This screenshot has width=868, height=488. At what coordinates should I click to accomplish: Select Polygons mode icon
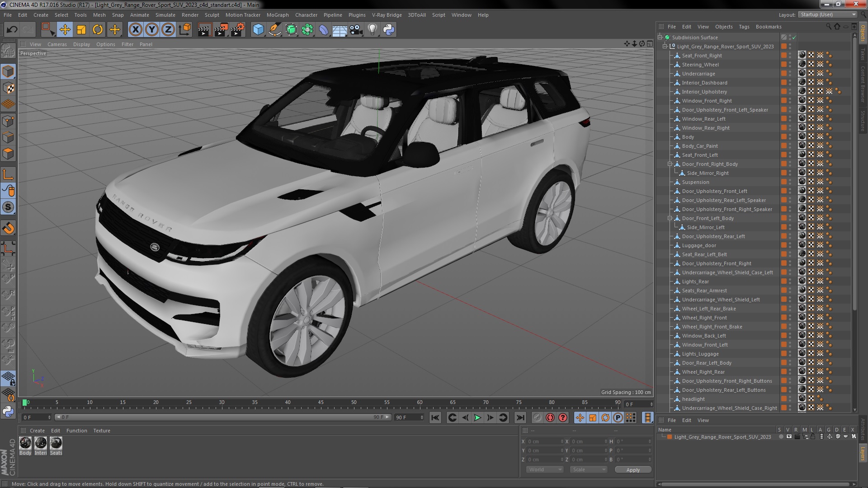coord(8,154)
